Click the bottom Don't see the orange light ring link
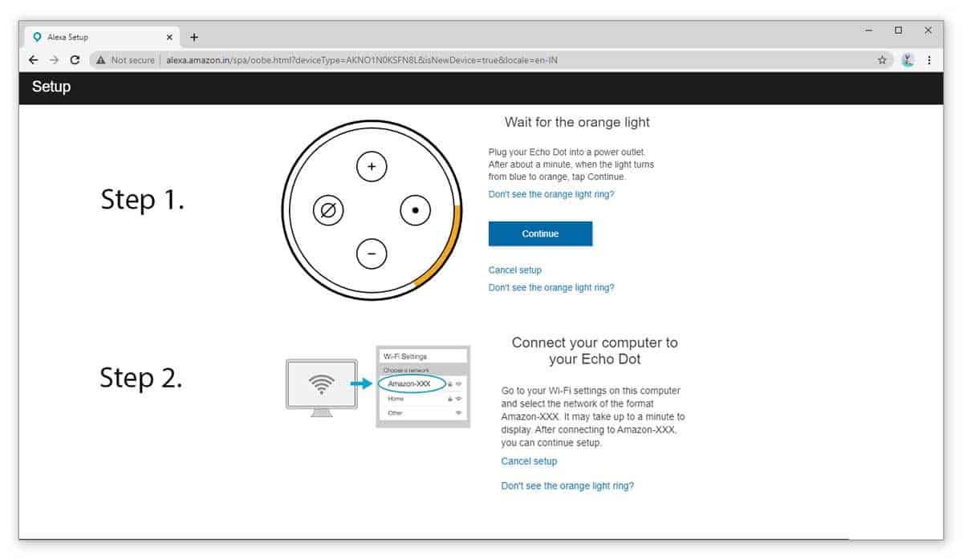 tap(567, 486)
